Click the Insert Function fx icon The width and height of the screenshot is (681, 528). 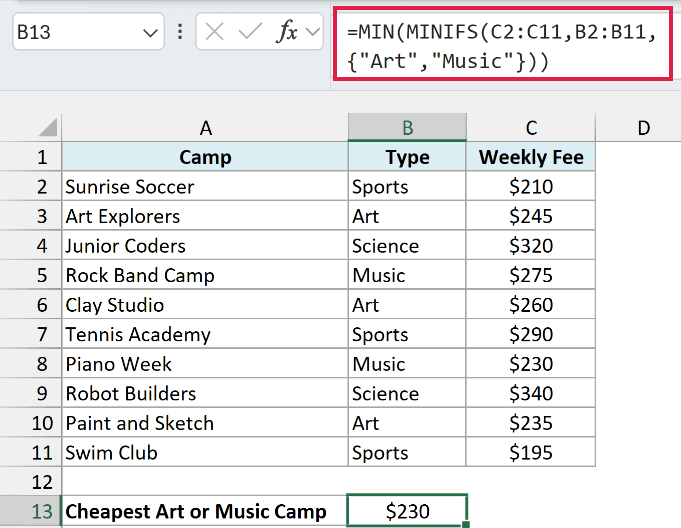tap(287, 32)
